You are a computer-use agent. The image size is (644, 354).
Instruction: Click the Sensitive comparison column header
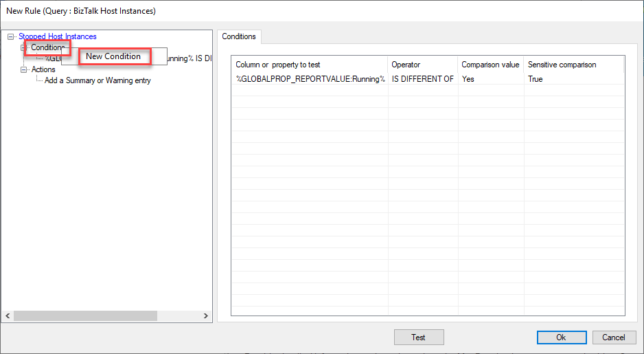pyautogui.click(x=562, y=65)
